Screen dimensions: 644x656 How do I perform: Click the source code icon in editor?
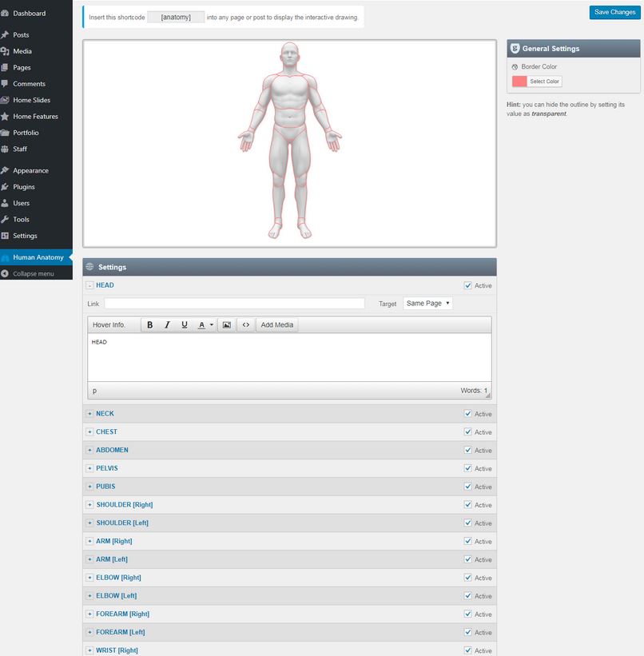click(x=246, y=324)
